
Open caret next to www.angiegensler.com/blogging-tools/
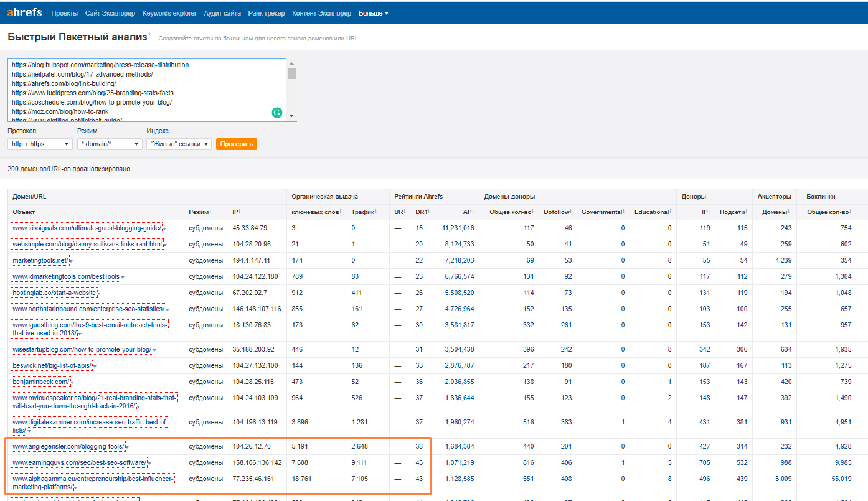pos(126,447)
